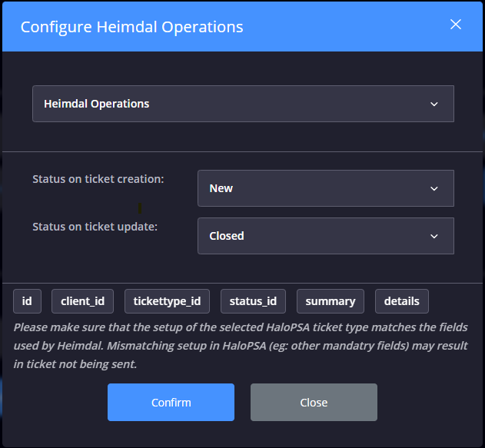Screen dimensions: 485x448
Task: Click the id field tag
Action: [x=27, y=301]
